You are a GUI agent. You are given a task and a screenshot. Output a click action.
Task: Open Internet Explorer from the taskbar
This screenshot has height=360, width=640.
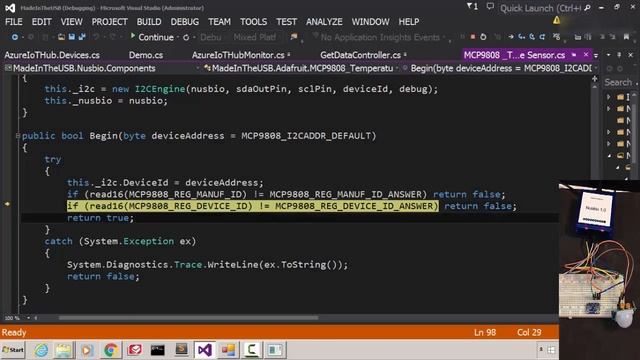coord(41,350)
